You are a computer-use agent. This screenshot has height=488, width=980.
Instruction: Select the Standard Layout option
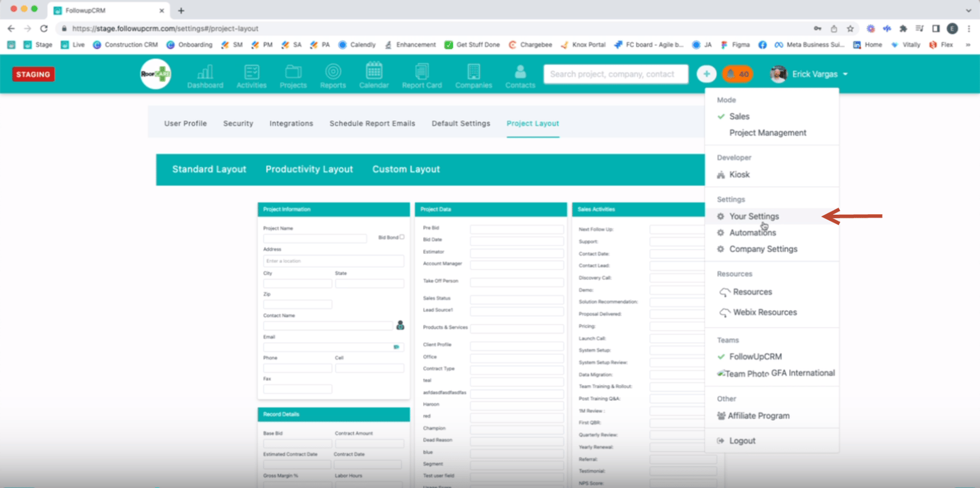point(209,169)
